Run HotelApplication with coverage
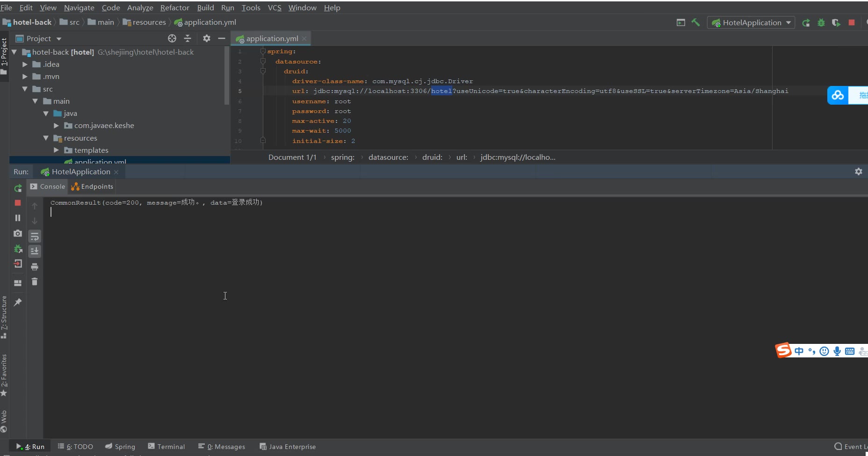 836,22
